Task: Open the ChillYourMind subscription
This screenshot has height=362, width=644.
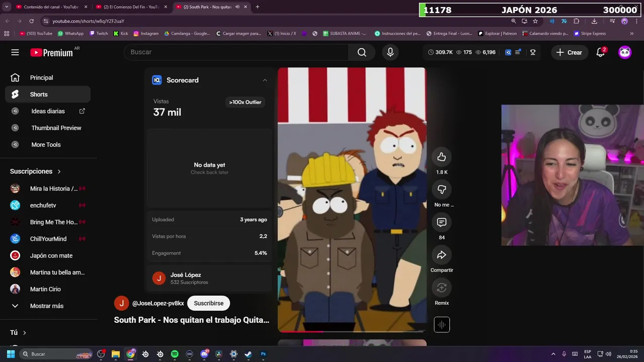Action: [x=49, y=239]
